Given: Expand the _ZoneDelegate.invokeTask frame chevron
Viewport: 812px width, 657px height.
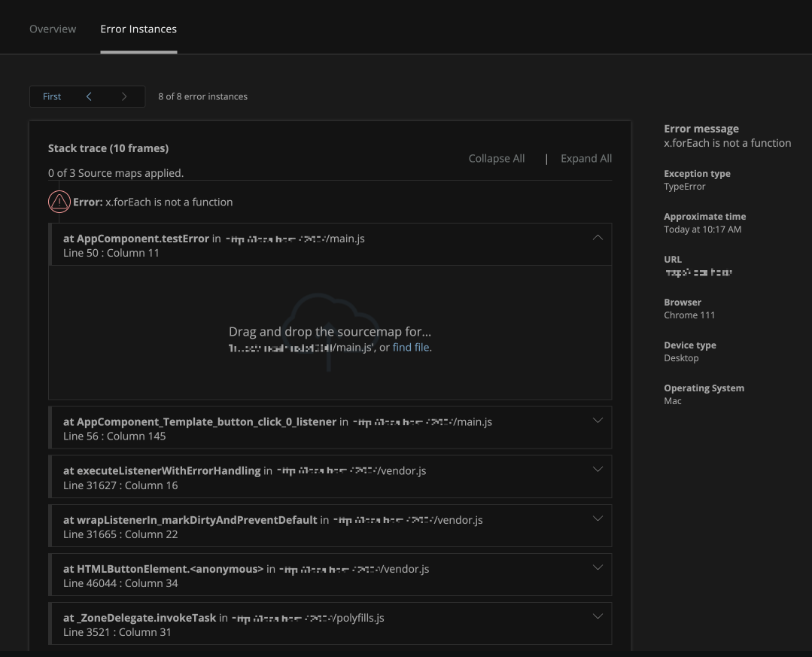Looking at the screenshot, I should point(598,616).
